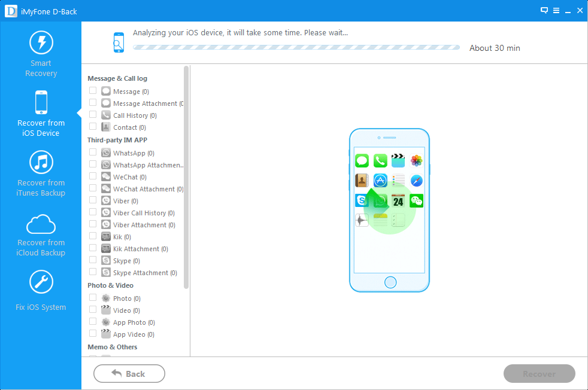Click the iMyFone D-Back logo icon

11,11
